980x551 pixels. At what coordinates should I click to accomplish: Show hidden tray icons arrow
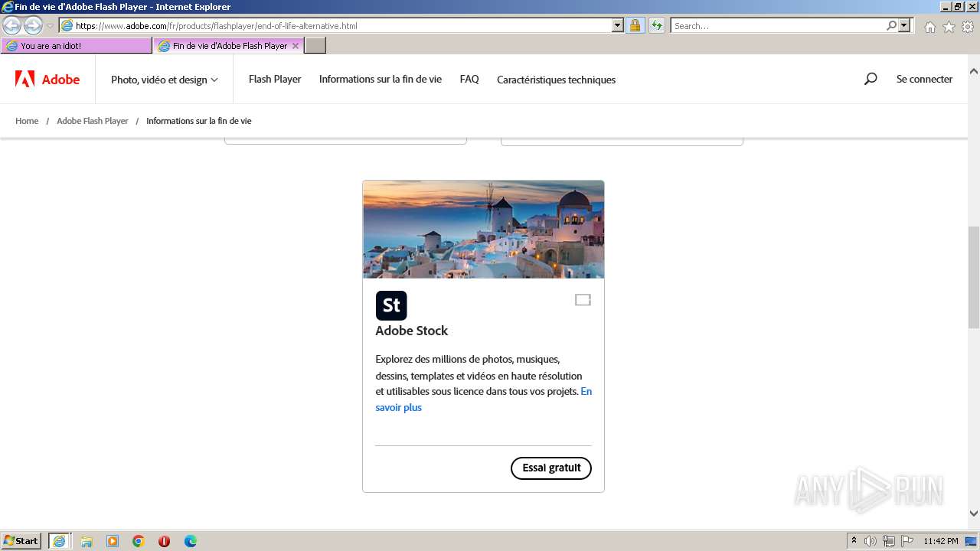point(854,541)
